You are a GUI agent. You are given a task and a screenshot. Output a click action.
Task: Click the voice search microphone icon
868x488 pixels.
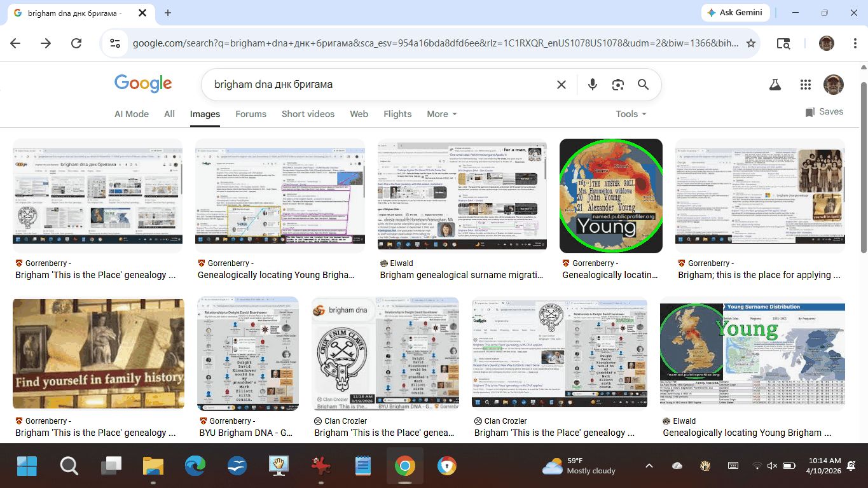(x=593, y=85)
